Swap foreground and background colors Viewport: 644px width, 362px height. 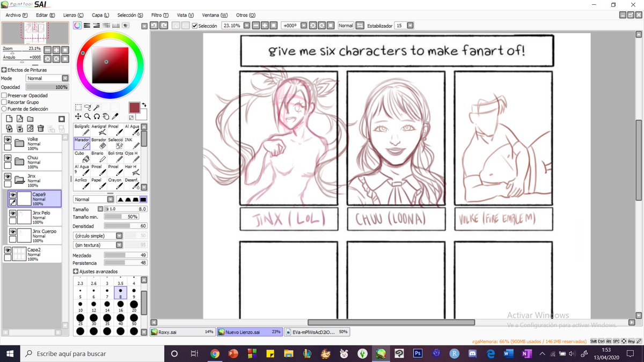coord(144,105)
